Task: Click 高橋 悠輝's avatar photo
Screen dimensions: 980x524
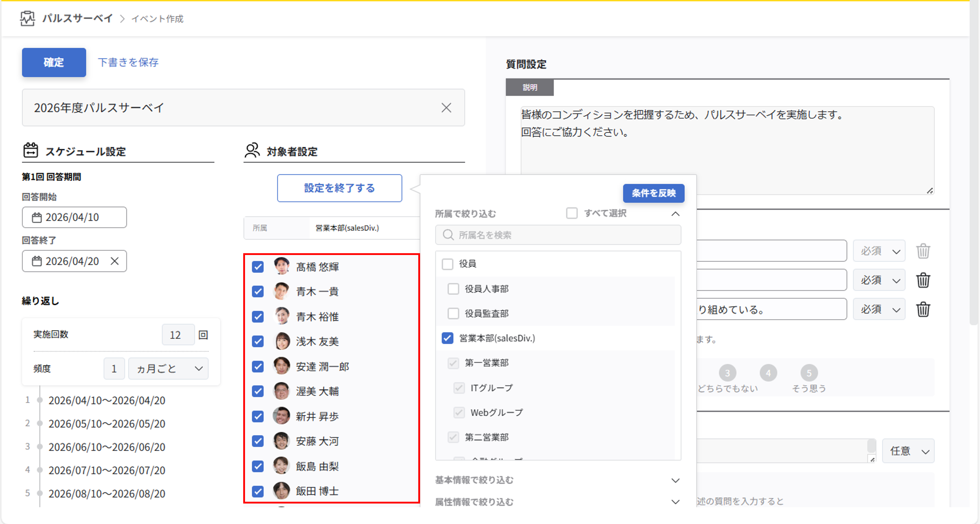Action: pos(282,266)
